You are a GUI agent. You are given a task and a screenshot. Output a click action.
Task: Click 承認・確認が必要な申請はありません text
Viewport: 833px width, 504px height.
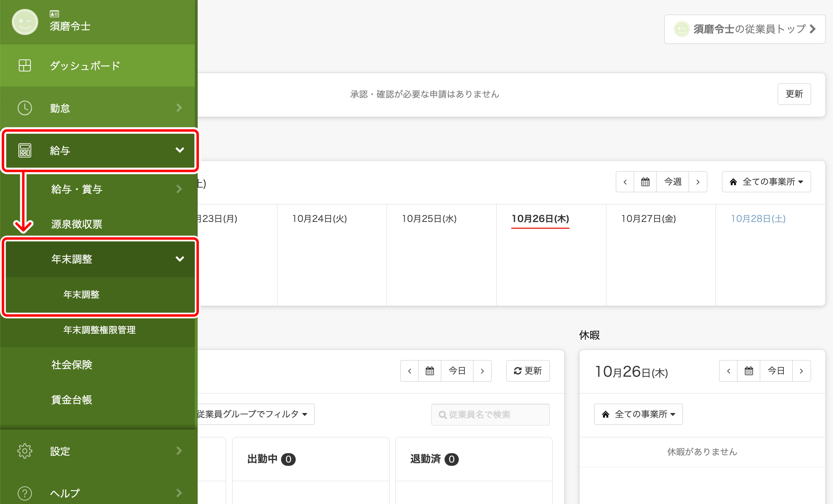(425, 94)
